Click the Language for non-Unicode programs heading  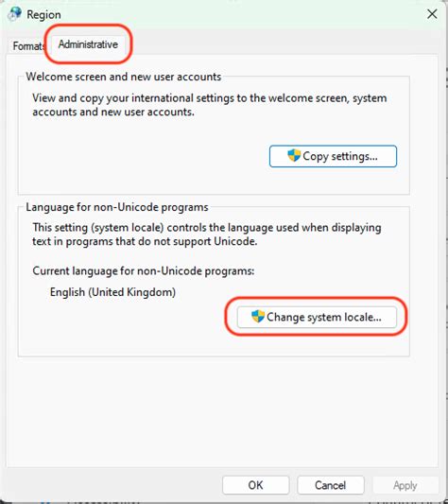[x=117, y=207]
